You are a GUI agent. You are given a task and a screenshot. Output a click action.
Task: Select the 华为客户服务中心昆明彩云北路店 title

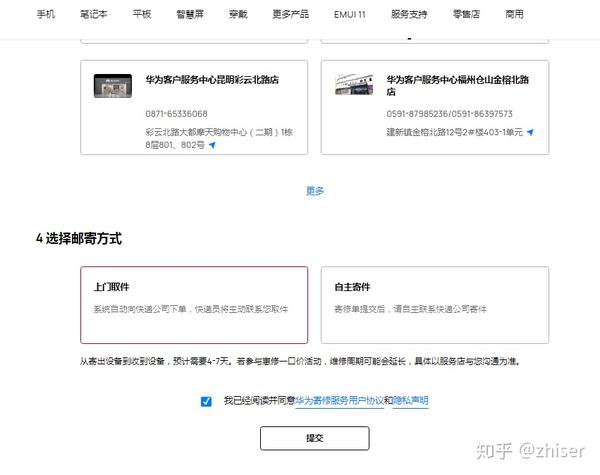point(212,80)
